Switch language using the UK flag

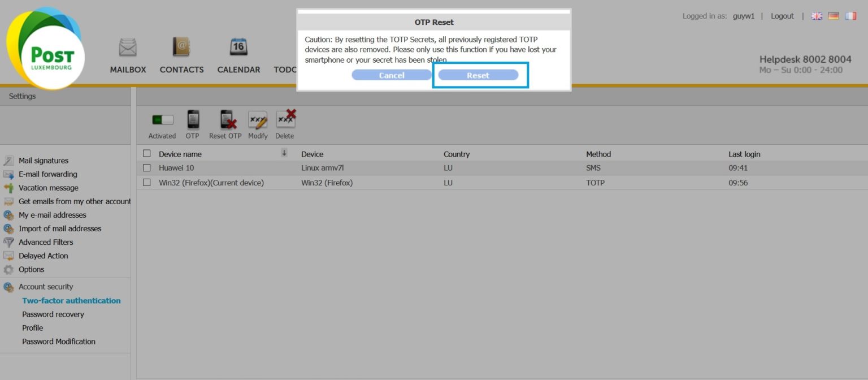pyautogui.click(x=817, y=16)
